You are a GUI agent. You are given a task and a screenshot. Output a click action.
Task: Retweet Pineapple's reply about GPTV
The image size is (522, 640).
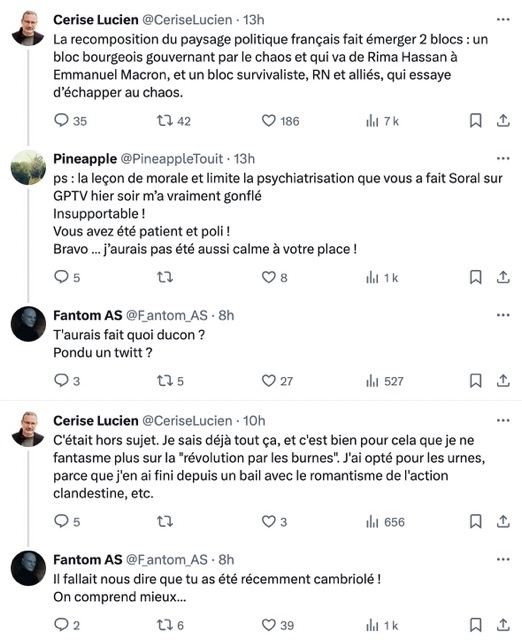coord(165,278)
